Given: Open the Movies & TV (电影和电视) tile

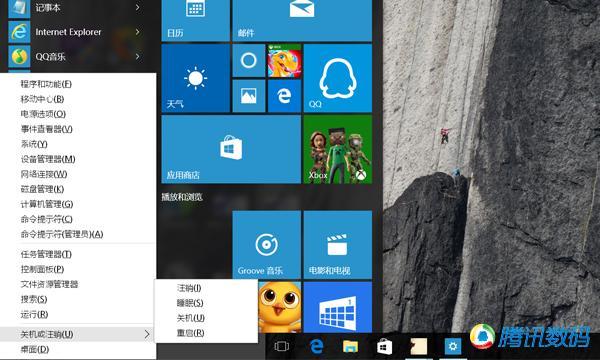Looking at the screenshot, I should (338, 244).
